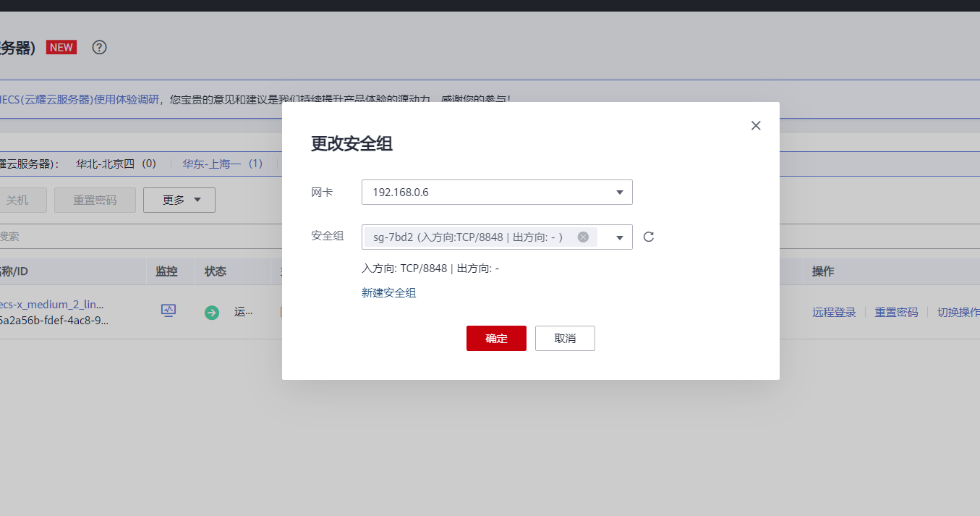
Task: Open the 新建安全组 link
Action: click(388, 292)
